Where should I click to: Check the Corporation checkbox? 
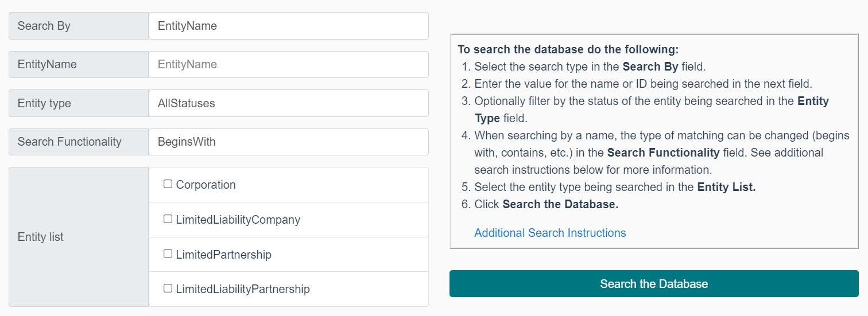168,184
